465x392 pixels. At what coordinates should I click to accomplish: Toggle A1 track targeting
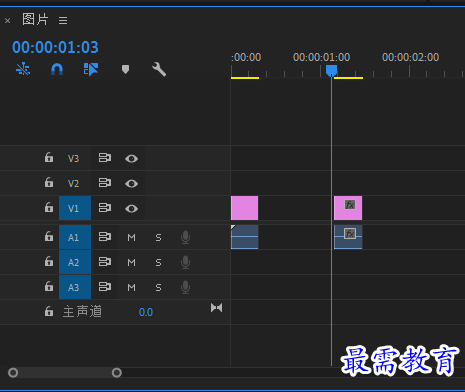[x=75, y=237]
